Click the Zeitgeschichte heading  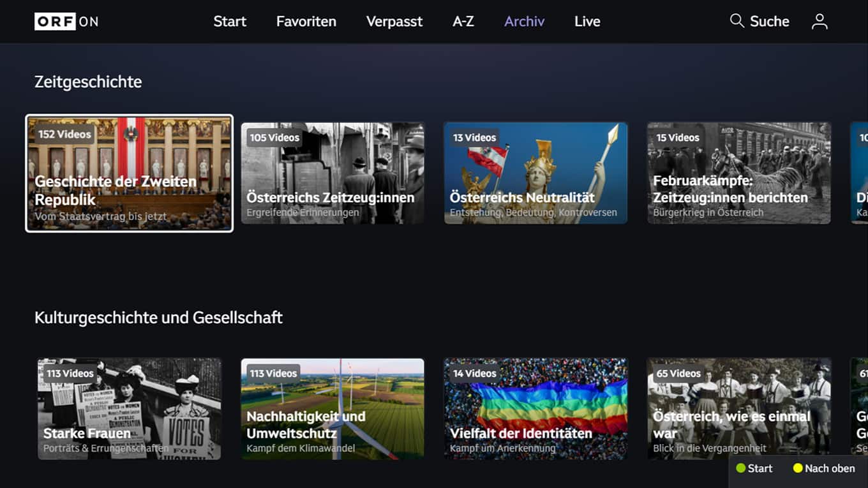pos(87,82)
